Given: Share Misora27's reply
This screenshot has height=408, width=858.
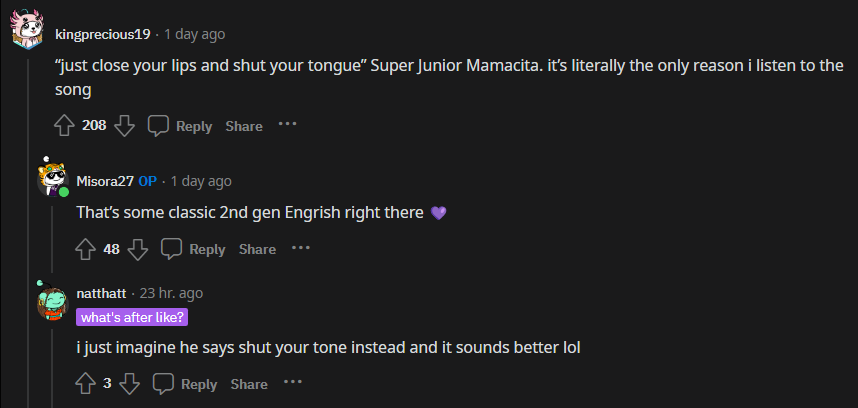Looking at the screenshot, I should [257, 249].
